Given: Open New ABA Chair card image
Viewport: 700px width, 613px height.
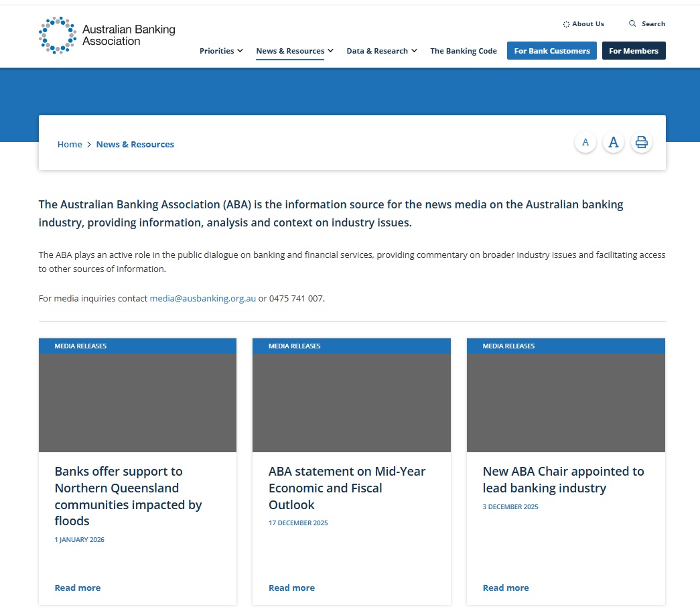Looking at the screenshot, I should click(565, 403).
